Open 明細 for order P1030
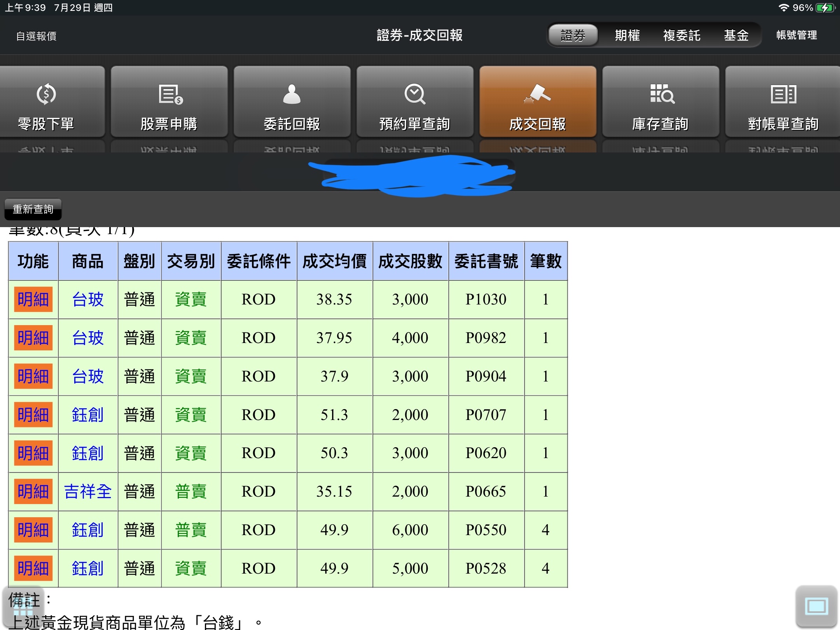This screenshot has height=630, width=840. [33, 299]
